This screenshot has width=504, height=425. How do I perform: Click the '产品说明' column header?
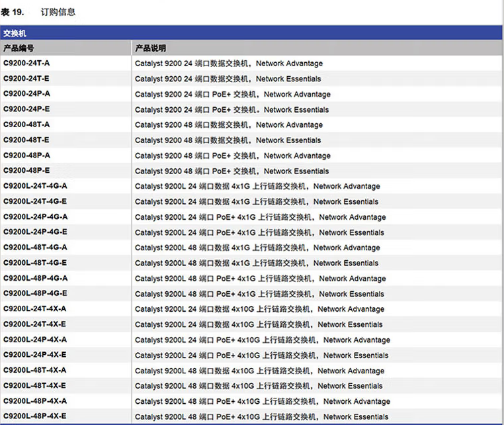point(150,48)
